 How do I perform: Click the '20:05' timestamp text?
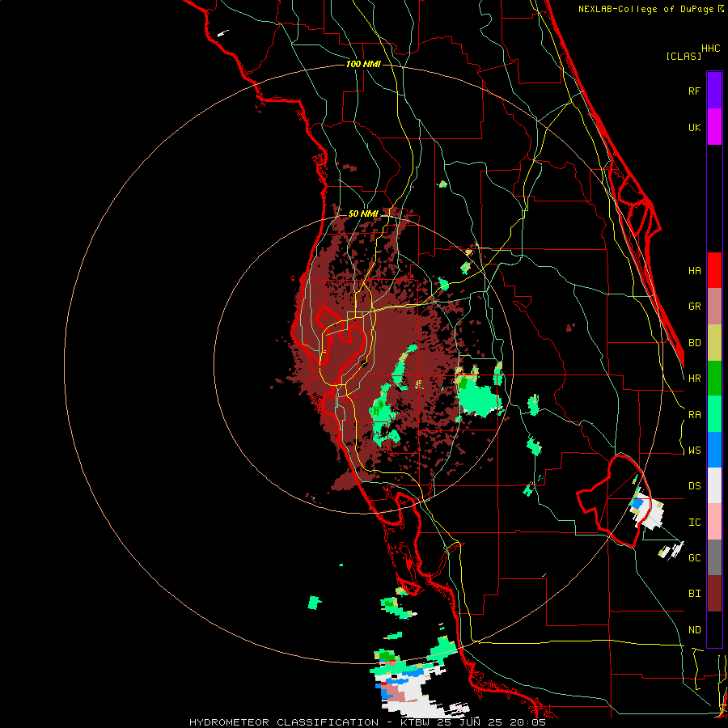(x=530, y=722)
